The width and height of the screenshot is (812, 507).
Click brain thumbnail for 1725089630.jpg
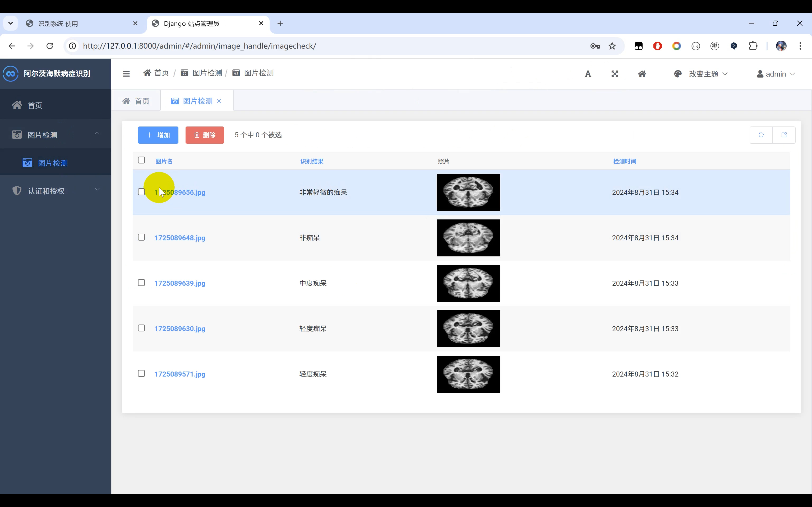pyautogui.click(x=468, y=328)
